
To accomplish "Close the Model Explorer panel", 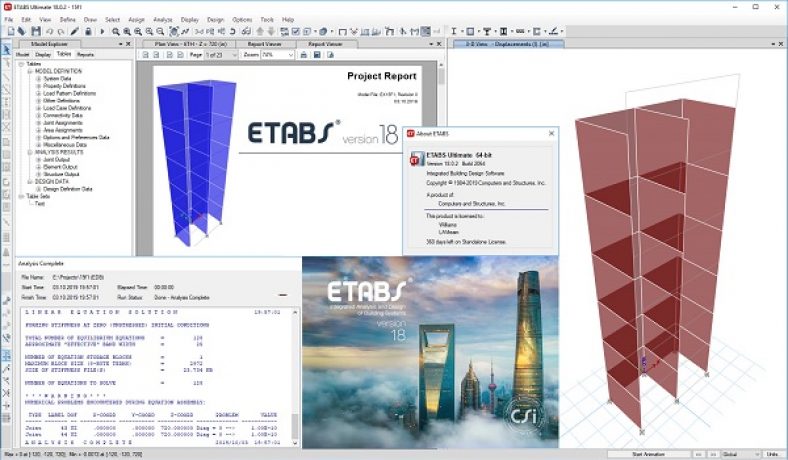I will (128, 44).
